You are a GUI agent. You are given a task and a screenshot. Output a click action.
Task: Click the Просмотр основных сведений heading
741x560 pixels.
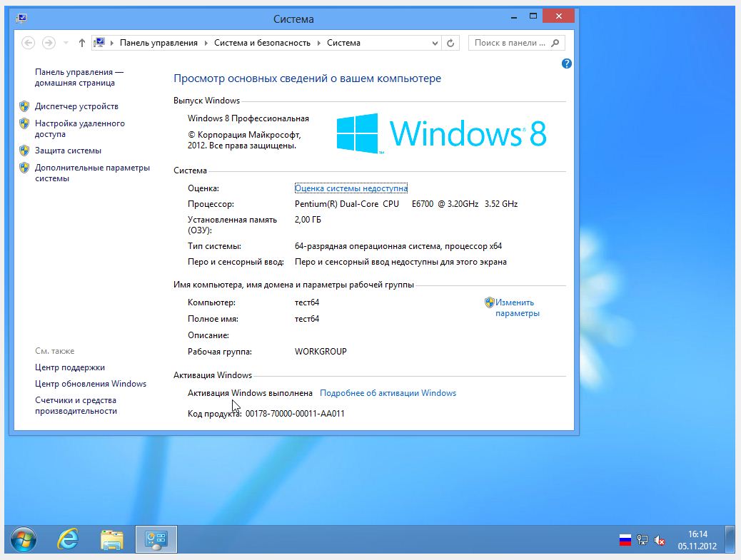point(307,78)
